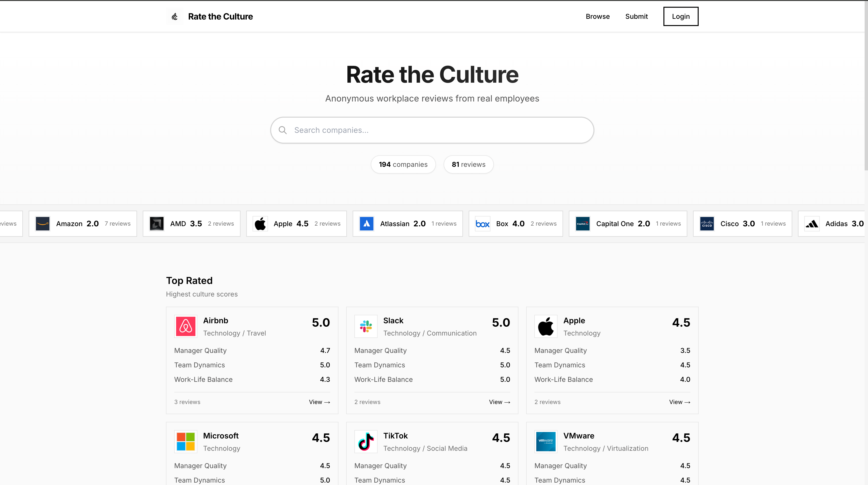
Task: Click the Slack logo in Top Rated
Action: point(366,326)
